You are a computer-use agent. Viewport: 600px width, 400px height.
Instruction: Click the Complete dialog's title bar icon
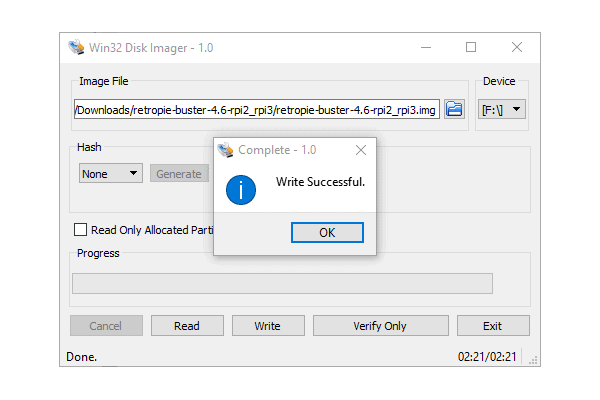(225, 150)
